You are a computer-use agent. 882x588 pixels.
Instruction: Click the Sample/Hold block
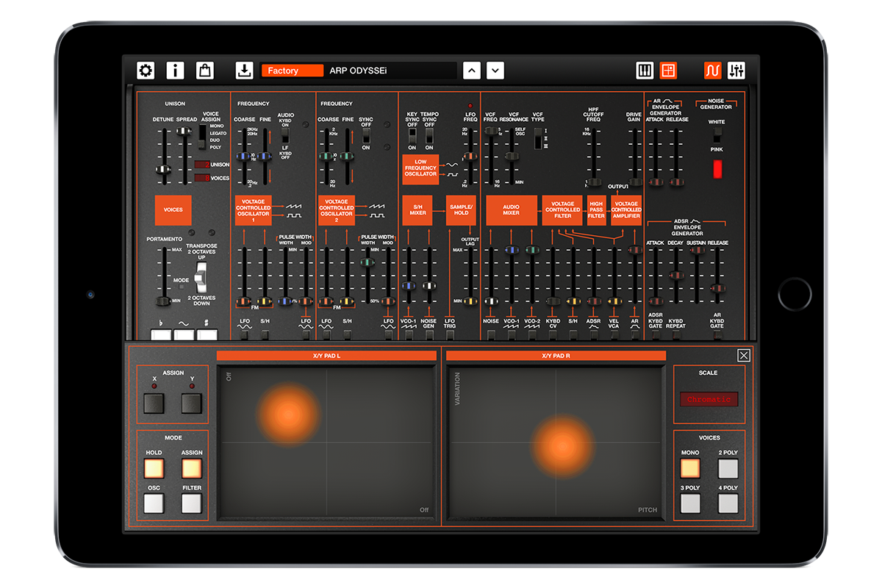[x=461, y=209]
